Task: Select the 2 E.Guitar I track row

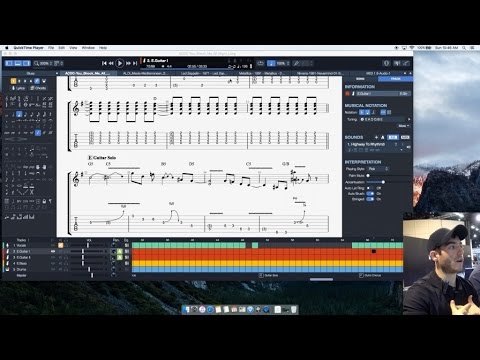Action: [66, 251]
